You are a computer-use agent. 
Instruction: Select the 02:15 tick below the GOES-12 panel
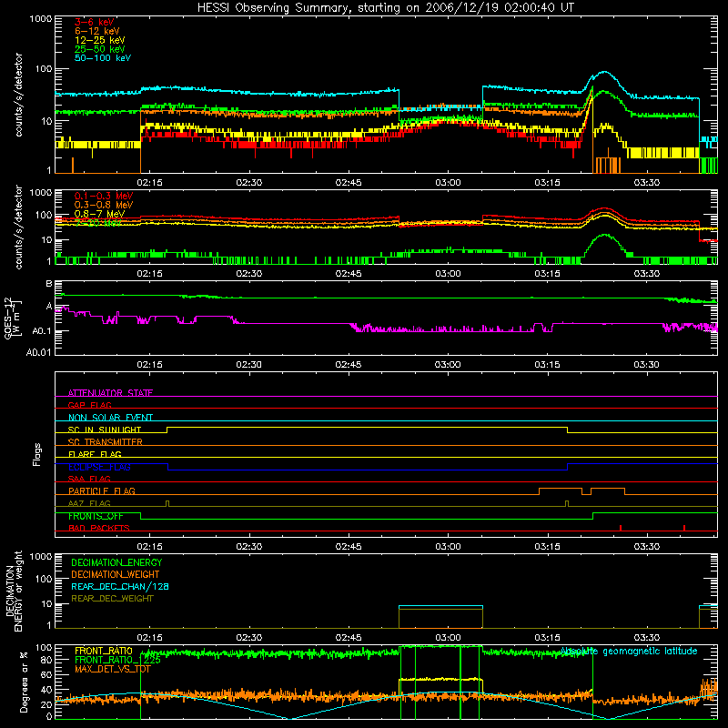[x=149, y=365]
